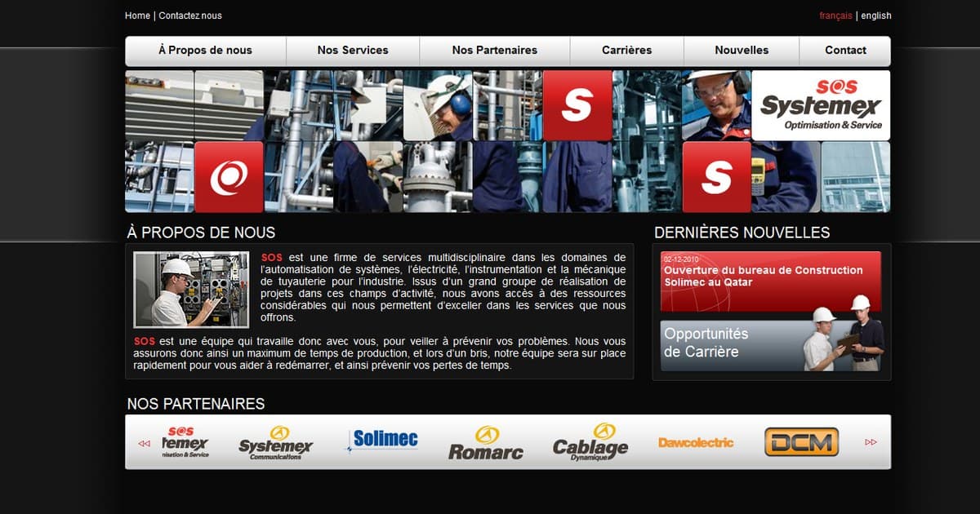Open the À Propos de nous menu

point(206,51)
